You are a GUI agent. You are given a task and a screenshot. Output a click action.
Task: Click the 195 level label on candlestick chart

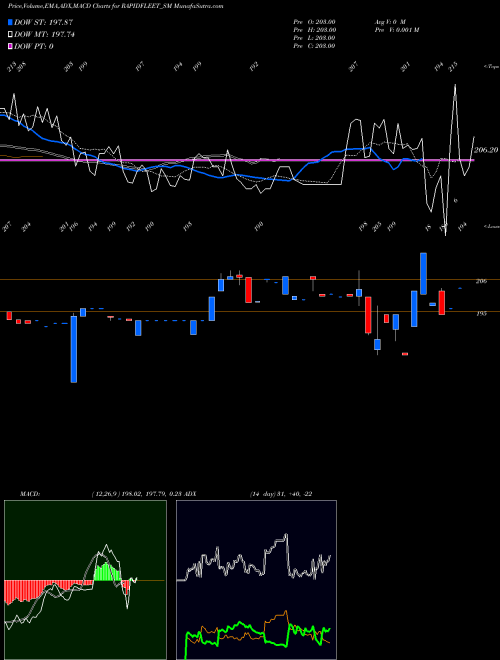click(481, 314)
